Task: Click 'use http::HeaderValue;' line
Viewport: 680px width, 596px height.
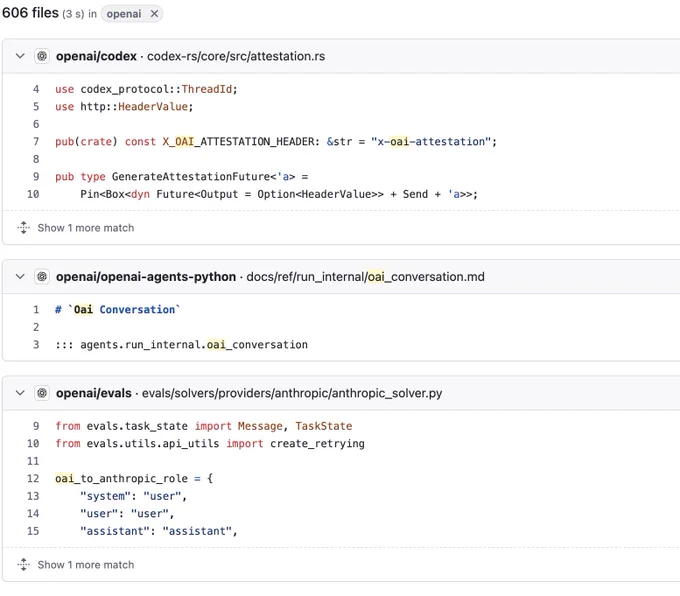Action: (124, 107)
